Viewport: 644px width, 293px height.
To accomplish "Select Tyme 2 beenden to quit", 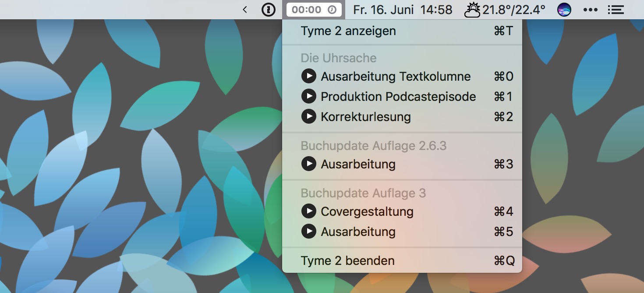I will (402, 261).
